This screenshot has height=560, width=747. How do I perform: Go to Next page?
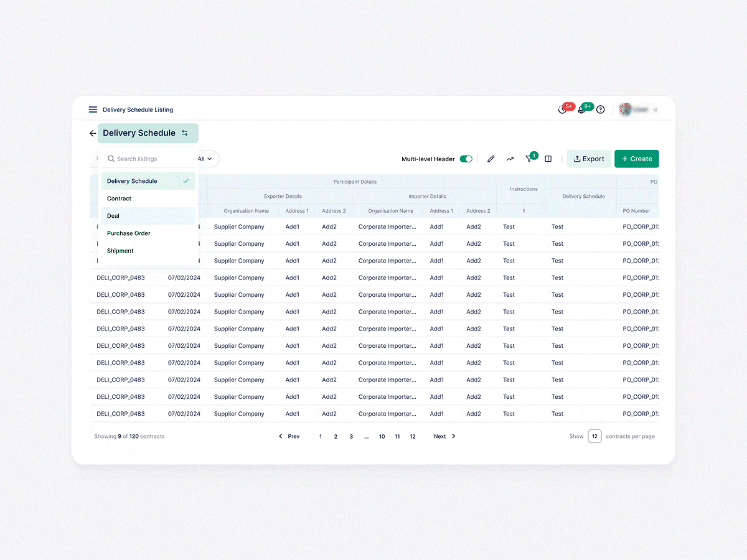point(444,436)
